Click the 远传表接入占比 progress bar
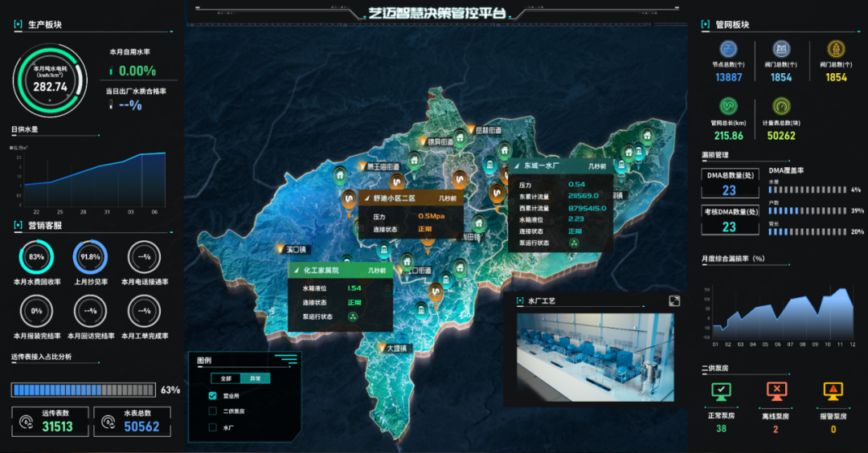This screenshot has width=868, height=453. (x=84, y=390)
